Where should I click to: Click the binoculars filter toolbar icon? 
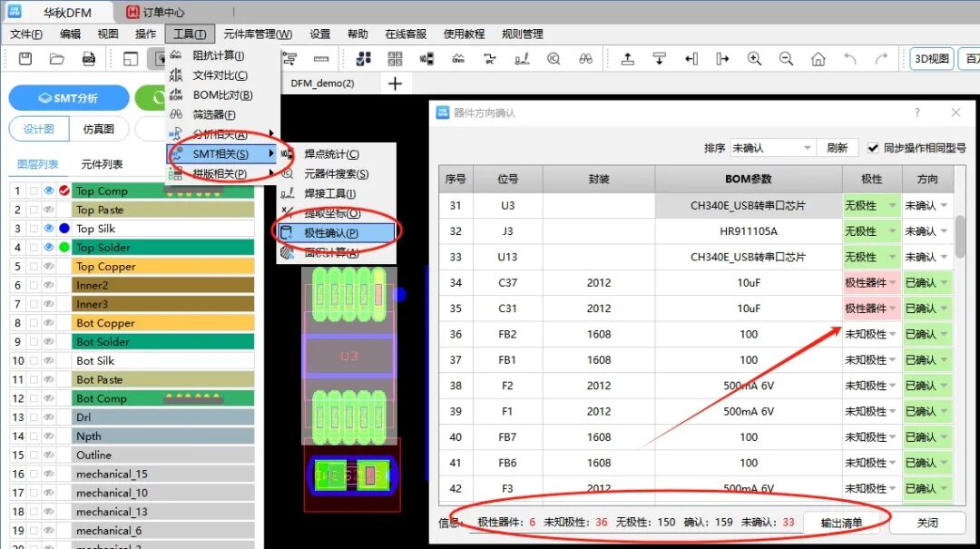click(586, 59)
